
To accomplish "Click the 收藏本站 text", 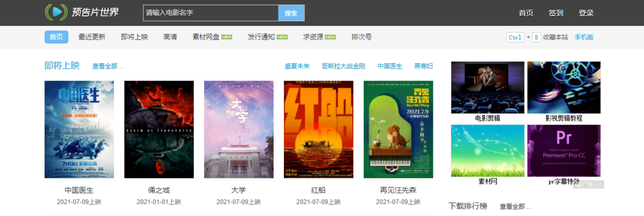I will click(x=556, y=37).
